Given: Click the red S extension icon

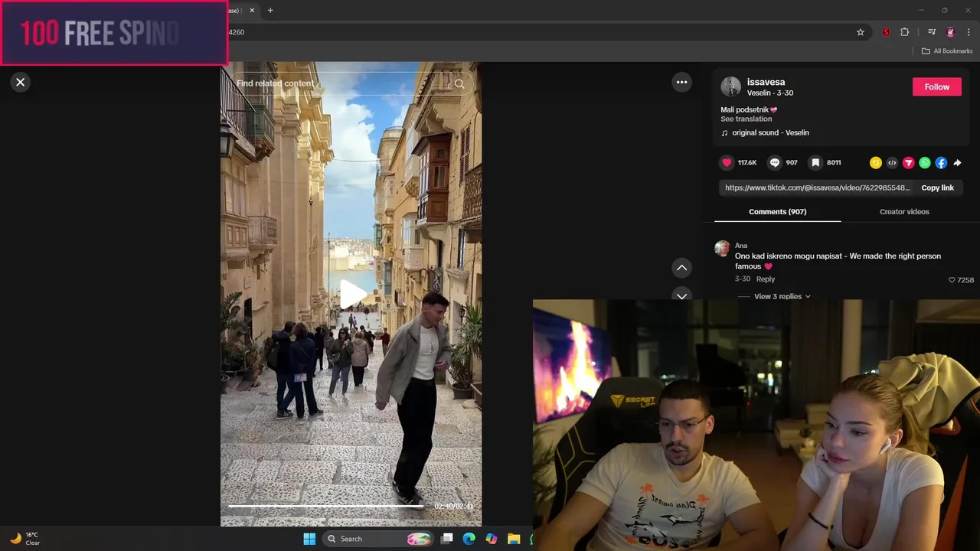Looking at the screenshot, I should (x=886, y=32).
